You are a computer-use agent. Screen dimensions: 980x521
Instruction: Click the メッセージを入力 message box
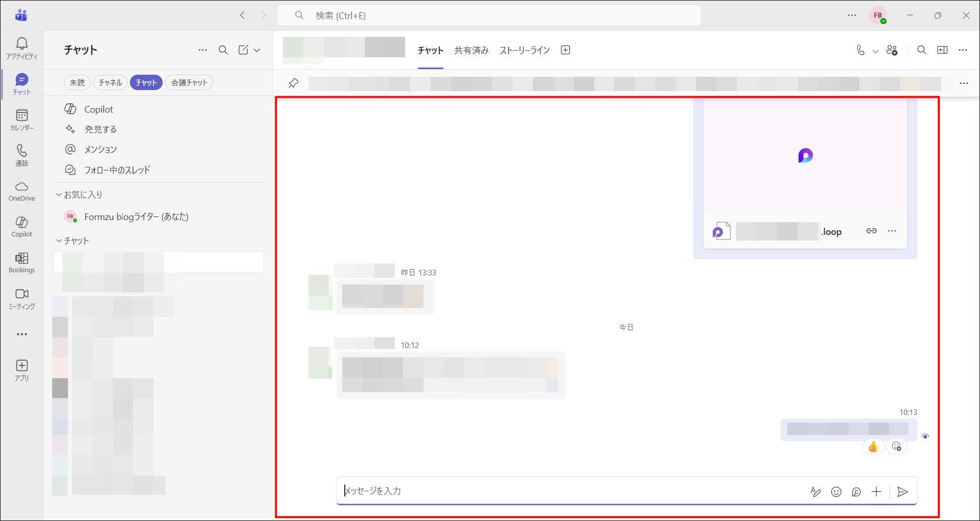pyautogui.click(x=568, y=491)
